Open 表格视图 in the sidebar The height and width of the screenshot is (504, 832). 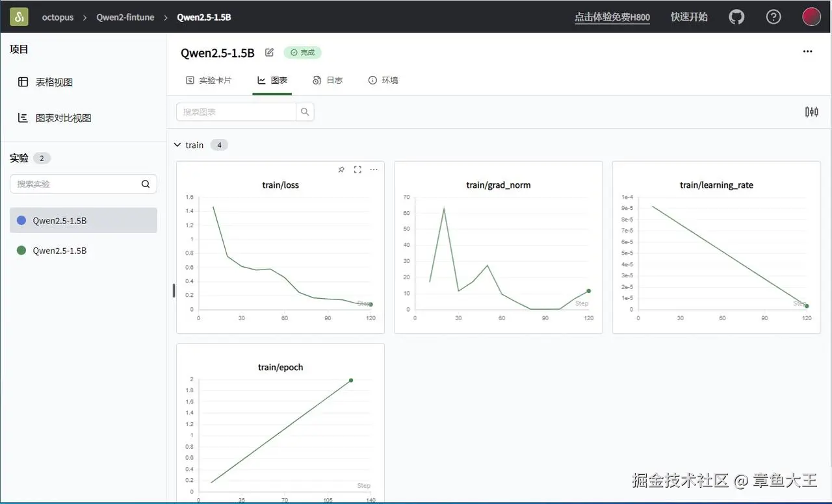[x=54, y=82]
